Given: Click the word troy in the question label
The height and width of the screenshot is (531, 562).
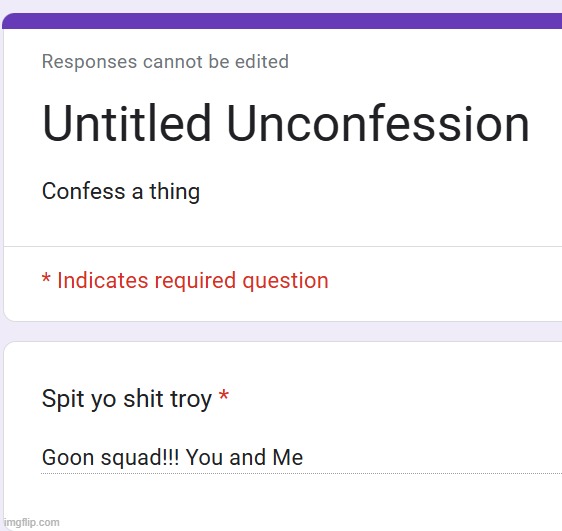Looking at the screenshot, I should [x=191, y=400].
